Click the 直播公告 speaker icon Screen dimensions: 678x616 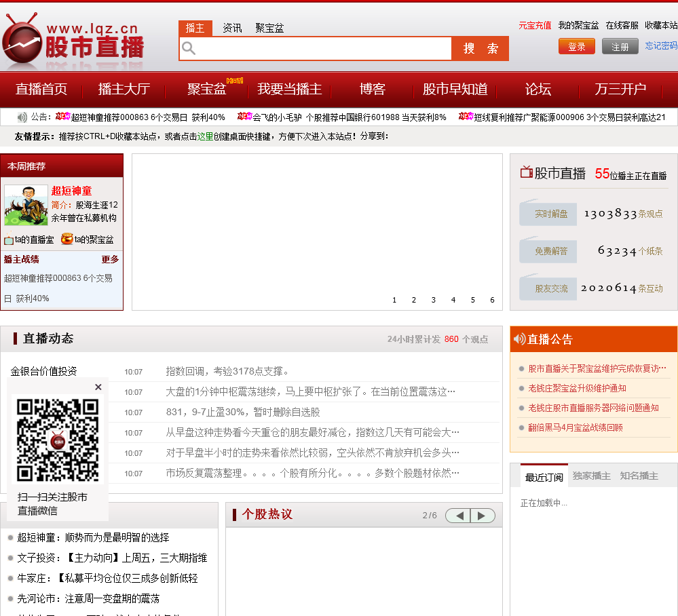coord(519,339)
